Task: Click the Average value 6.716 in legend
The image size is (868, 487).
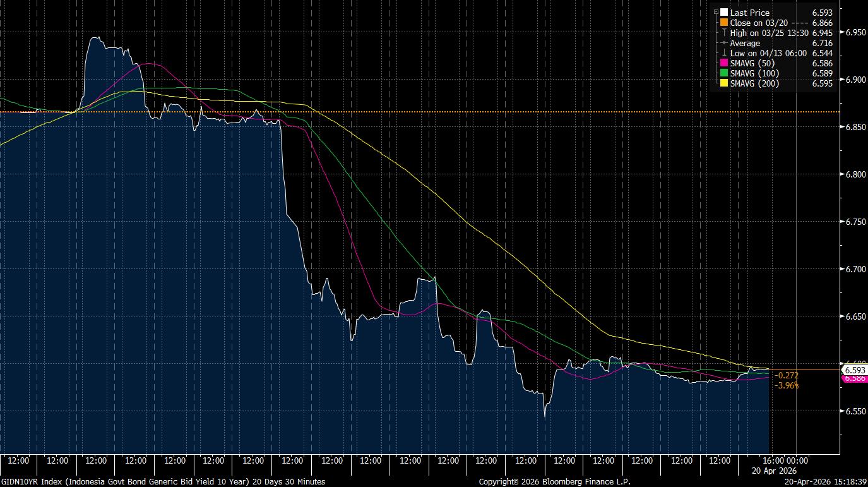Action: 823,43
